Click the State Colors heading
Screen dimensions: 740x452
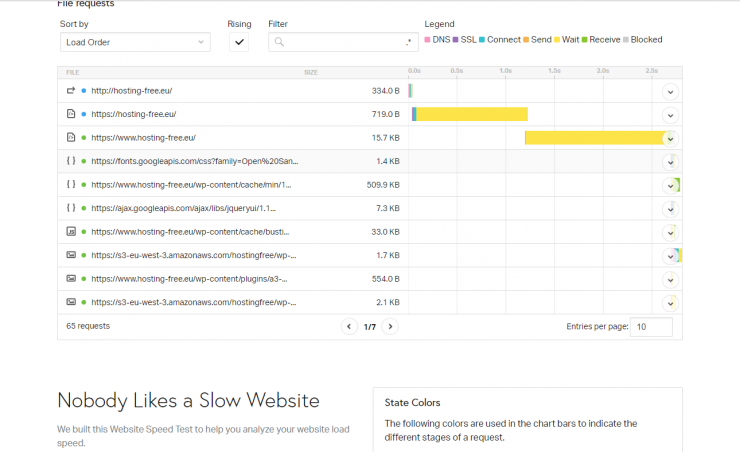pyautogui.click(x=412, y=402)
